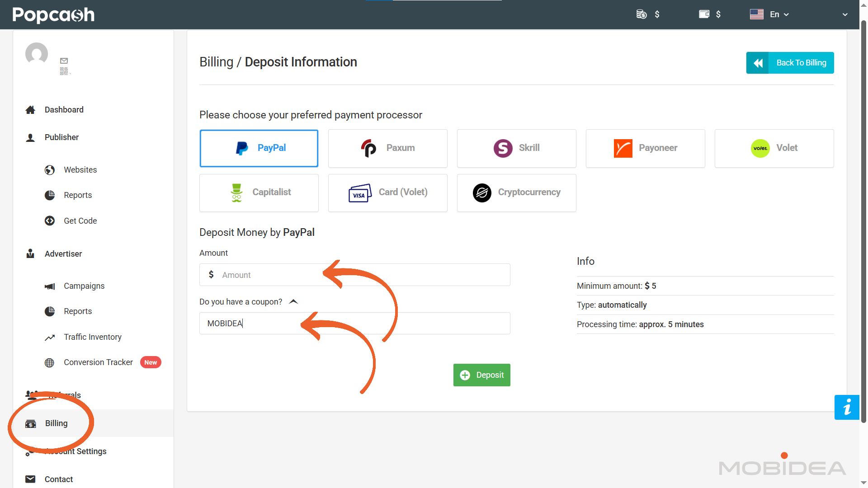868x488 pixels.
Task: Open Publisher Reports menu item
Action: pyautogui.click(x=78, y=195)
